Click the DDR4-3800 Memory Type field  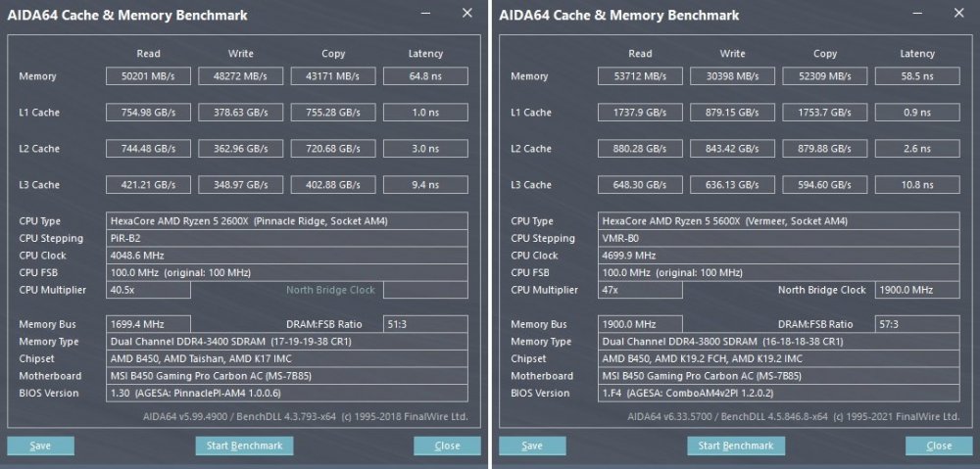point(778,342)
